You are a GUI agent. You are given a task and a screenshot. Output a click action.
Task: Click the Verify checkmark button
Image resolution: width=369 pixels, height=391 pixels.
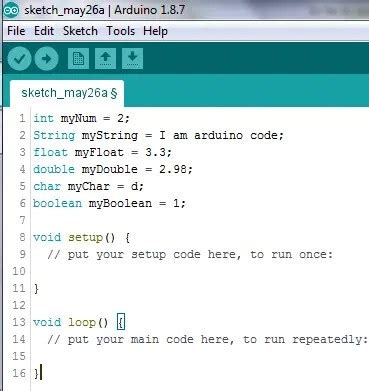click(19, 59)
